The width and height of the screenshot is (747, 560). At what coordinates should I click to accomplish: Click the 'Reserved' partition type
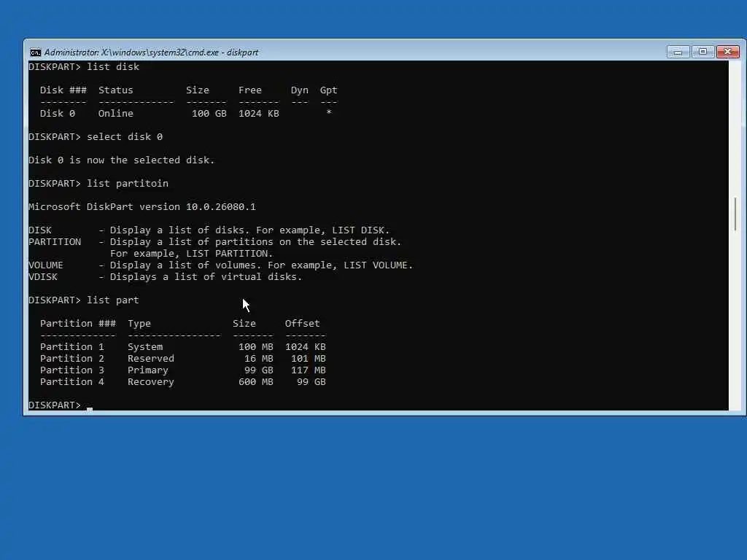click(151, 359)
